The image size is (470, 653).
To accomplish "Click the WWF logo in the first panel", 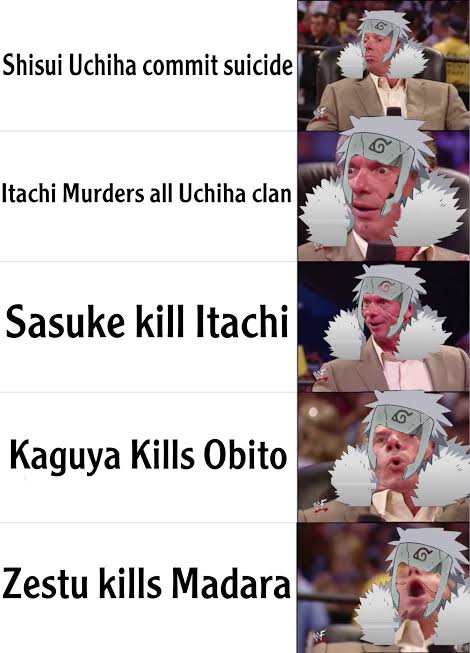I will pyautogui.click(x=321, y=113).
